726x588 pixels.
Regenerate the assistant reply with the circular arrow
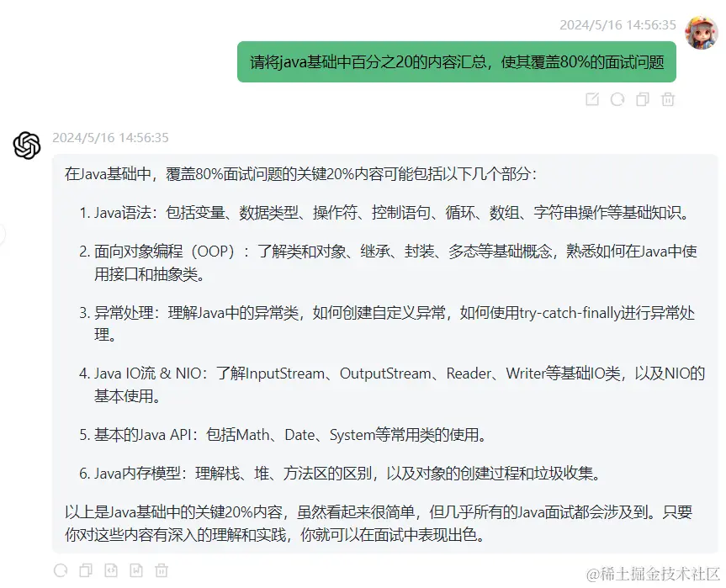pyautogui.click(x=61, y=570)
